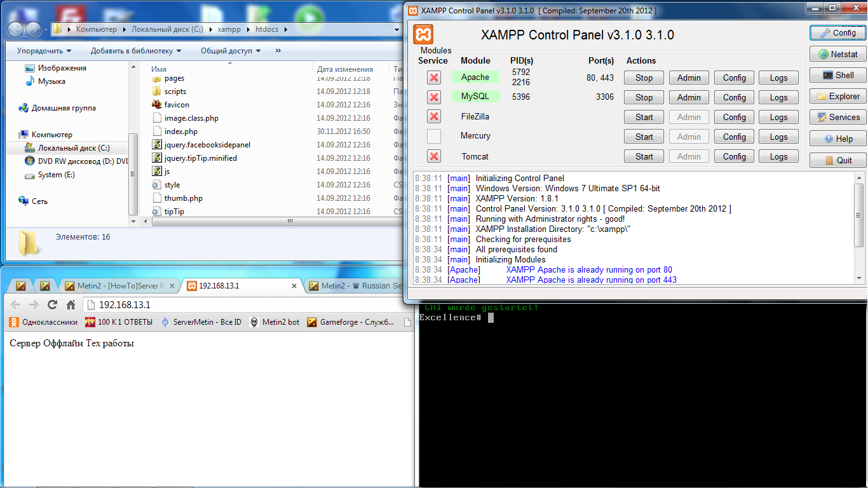
Task: Select Музыка in Explorer sidebar
Action: point(45,81)
